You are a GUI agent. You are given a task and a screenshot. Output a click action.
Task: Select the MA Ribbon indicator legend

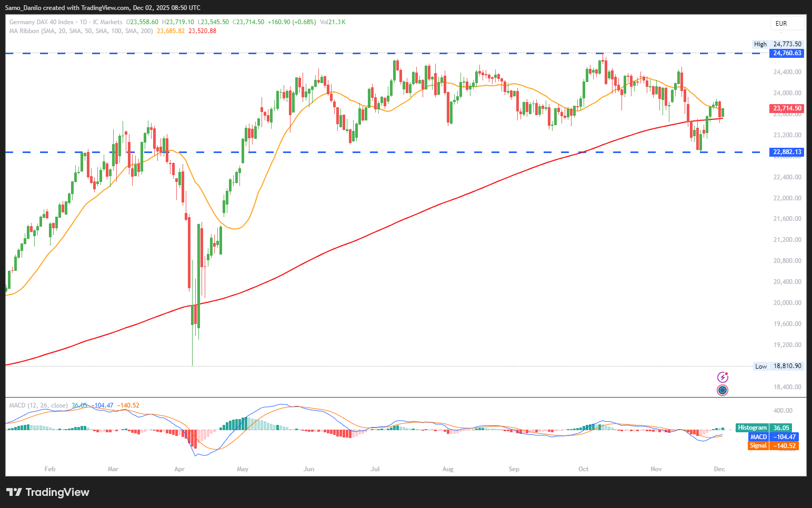click(81, 31)
